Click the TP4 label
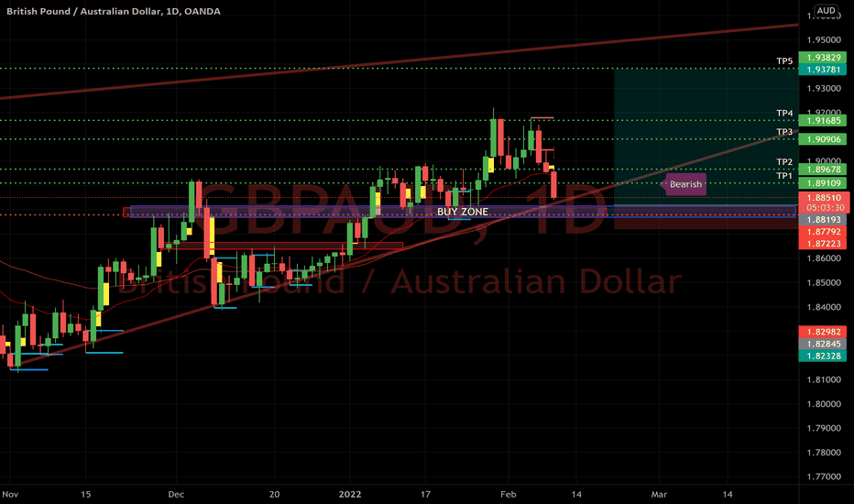Screen dimensions: 854x504 coord(784,113)
